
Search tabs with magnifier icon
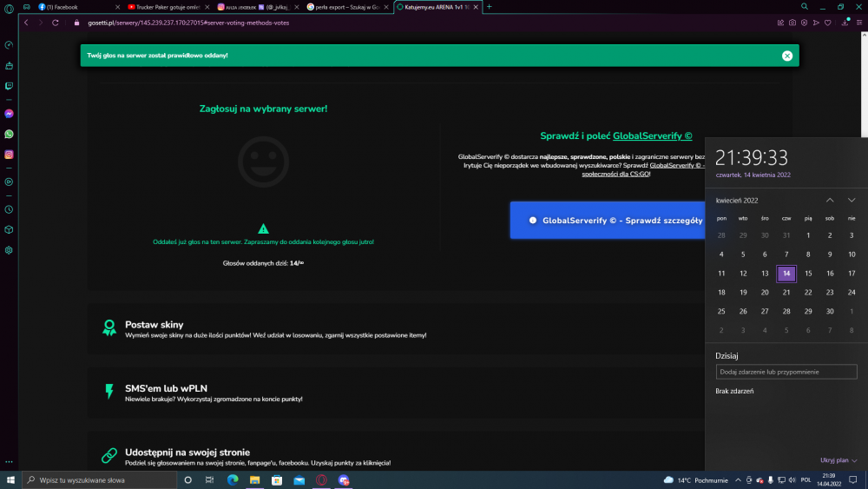[x=805, y=7]
